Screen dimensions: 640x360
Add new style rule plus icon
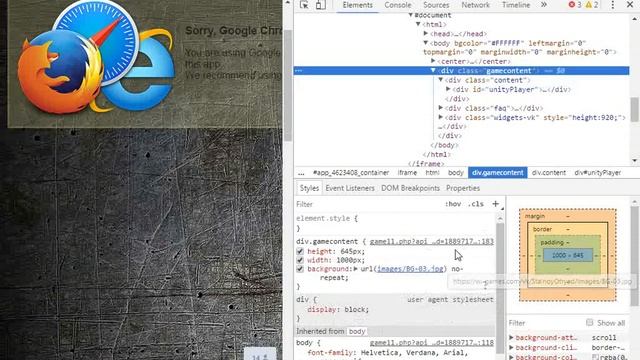pos(496,204)
